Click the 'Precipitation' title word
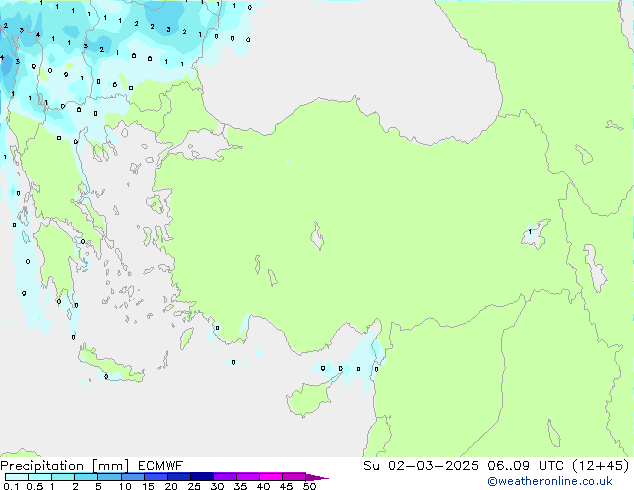This screenshot has height=490, width=634. [42, 466]
